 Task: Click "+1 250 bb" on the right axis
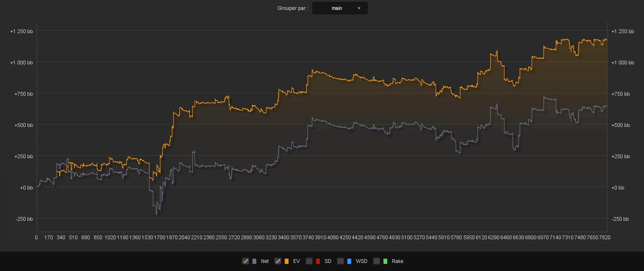(x=623, y=31)
